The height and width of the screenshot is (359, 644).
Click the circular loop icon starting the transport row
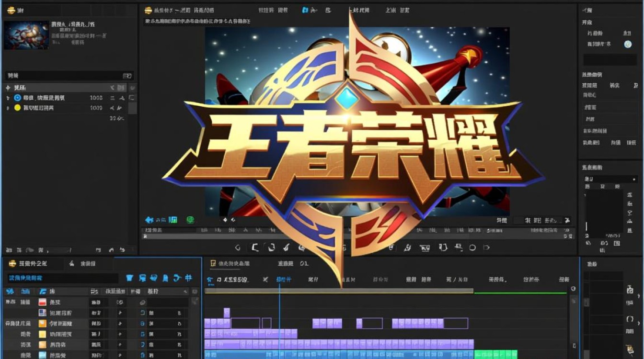(x=238, y=247)
